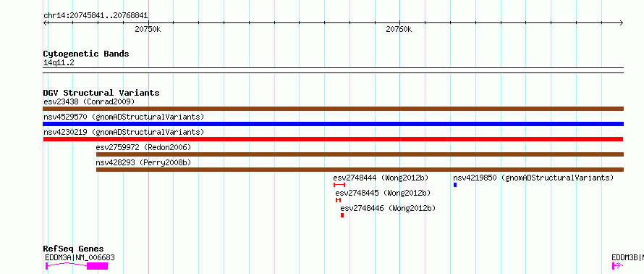
Task: Click the RefSeq Genes track title
Action: click(73, 249)
